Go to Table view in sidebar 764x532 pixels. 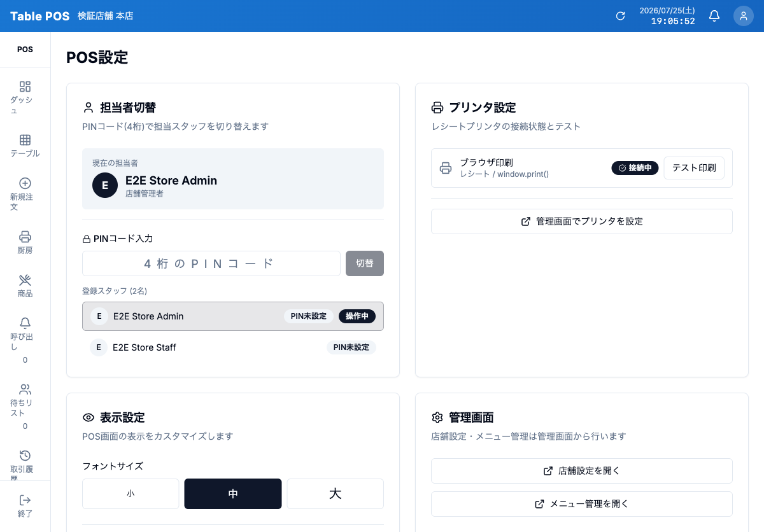[25, 140]
